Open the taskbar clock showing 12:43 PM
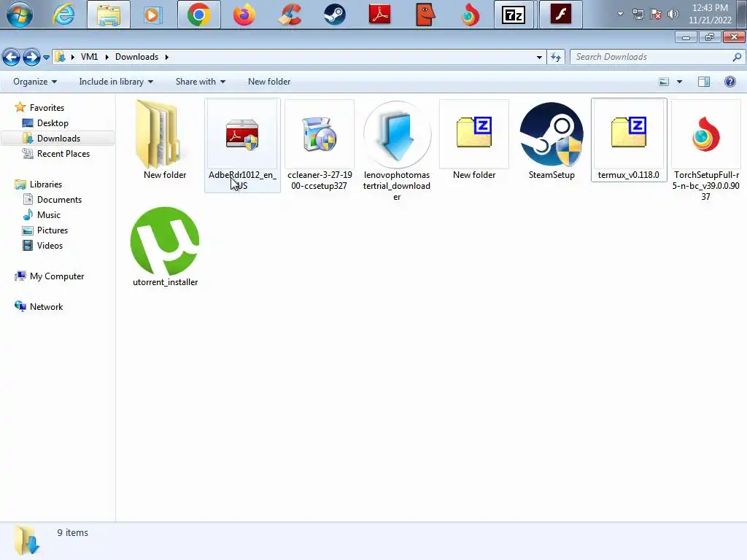Screen dimensions: 747x560 709,14
